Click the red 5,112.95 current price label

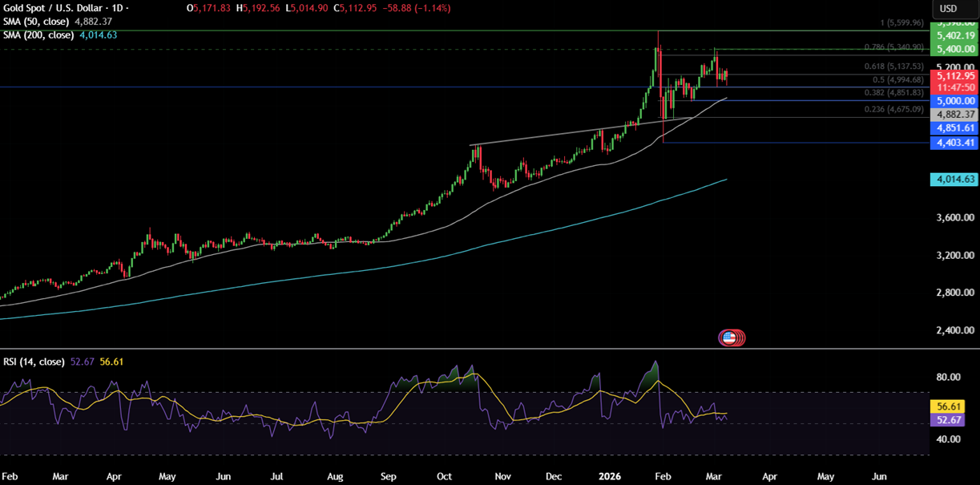click(x=952, y=75)
